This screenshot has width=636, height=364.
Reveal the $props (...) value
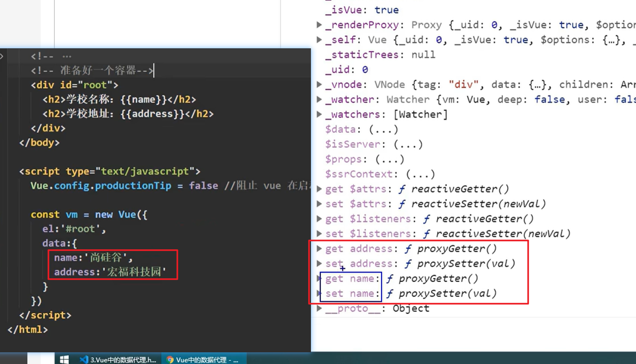pos(389,159)
